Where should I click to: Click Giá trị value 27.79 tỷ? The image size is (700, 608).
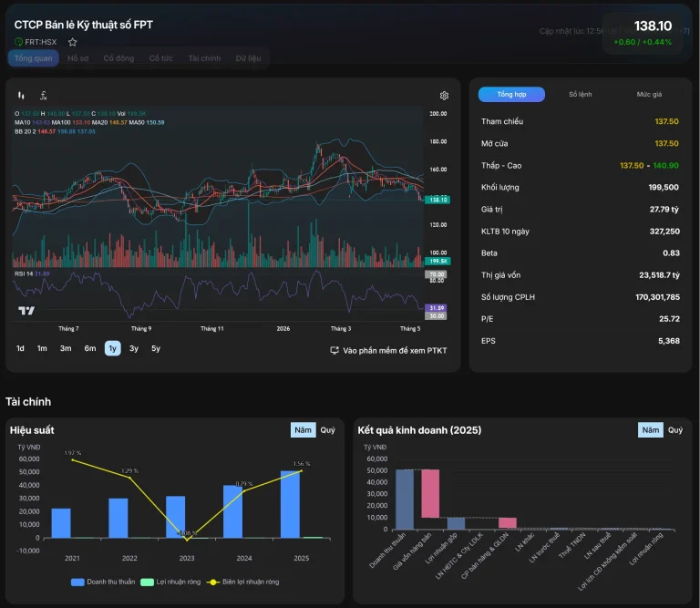pyautogui.click(x=664, y=209)
